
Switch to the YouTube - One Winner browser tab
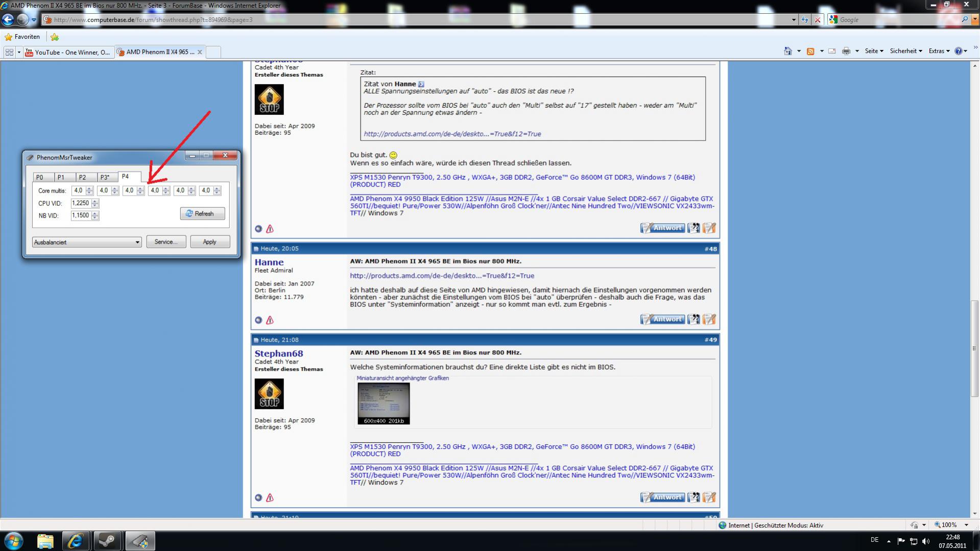[x=68, y=52]
